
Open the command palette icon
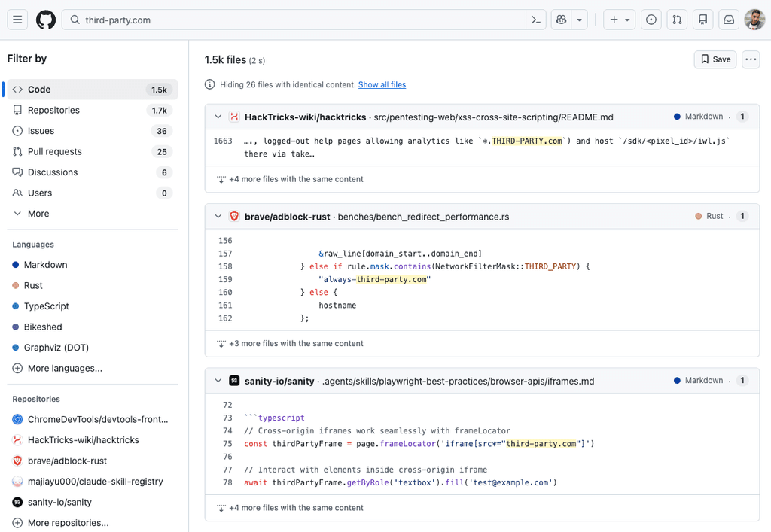point(536,20)
